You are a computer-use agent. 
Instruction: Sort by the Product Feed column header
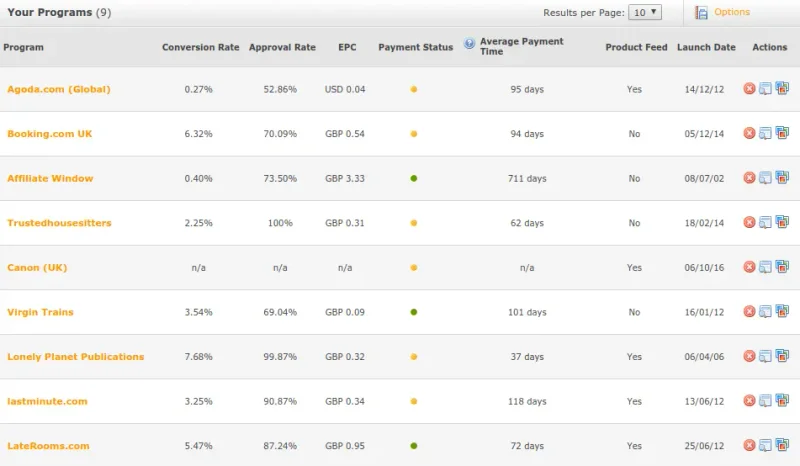[636, 47]
